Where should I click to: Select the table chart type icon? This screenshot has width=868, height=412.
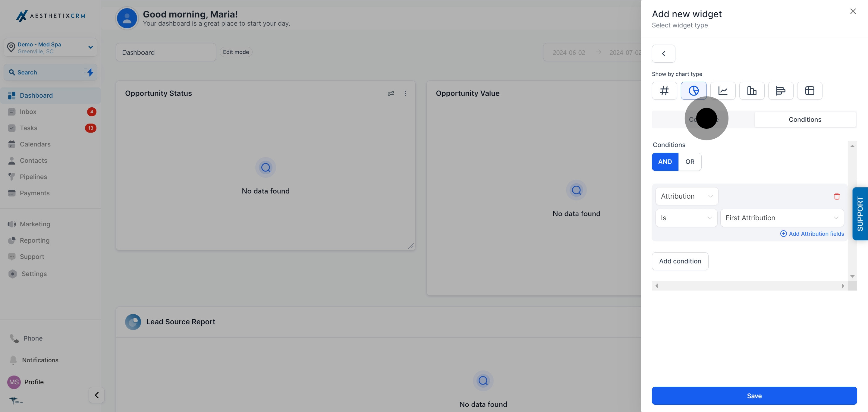tap(810, 91)
